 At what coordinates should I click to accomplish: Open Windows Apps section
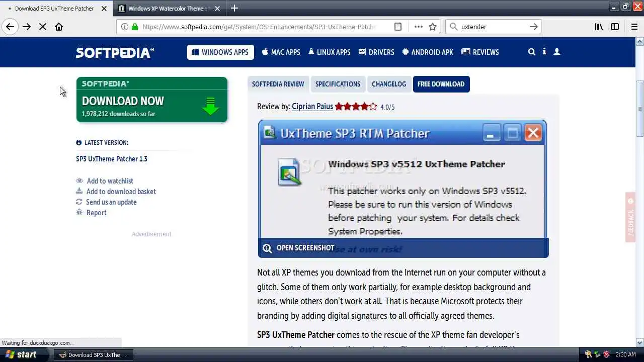point(220,52)
